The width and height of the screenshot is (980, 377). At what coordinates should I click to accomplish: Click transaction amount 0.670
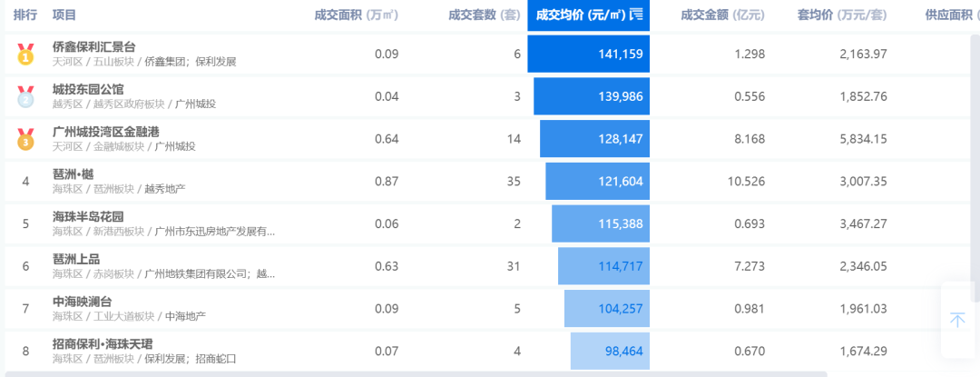pos(750,352)
